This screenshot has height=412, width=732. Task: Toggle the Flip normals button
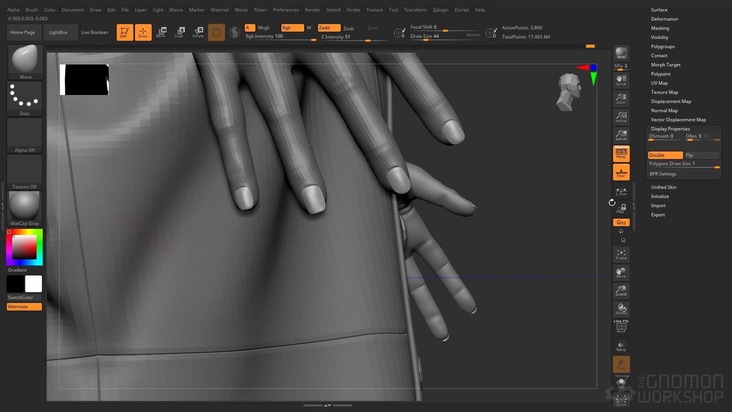point(702,155)
